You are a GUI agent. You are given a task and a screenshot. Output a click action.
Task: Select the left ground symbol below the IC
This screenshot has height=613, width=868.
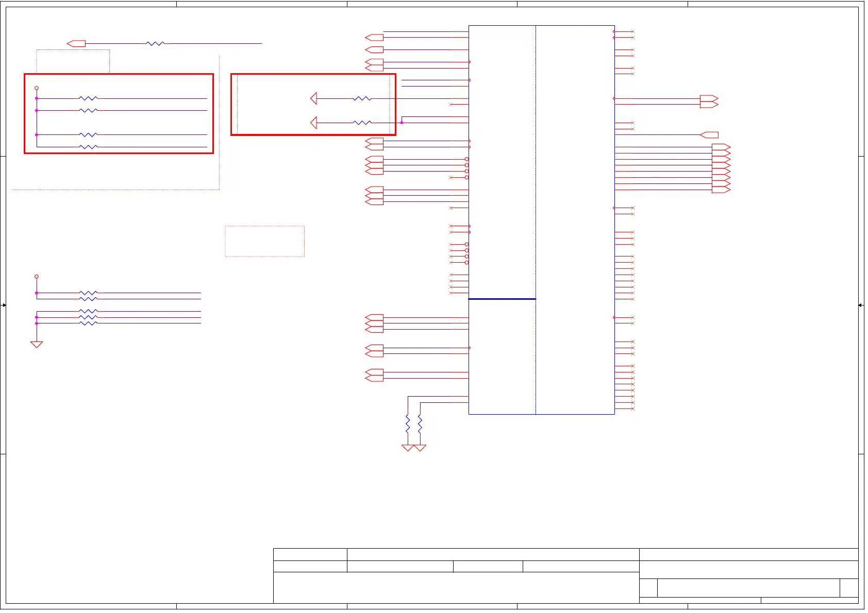tap(408, 448)
